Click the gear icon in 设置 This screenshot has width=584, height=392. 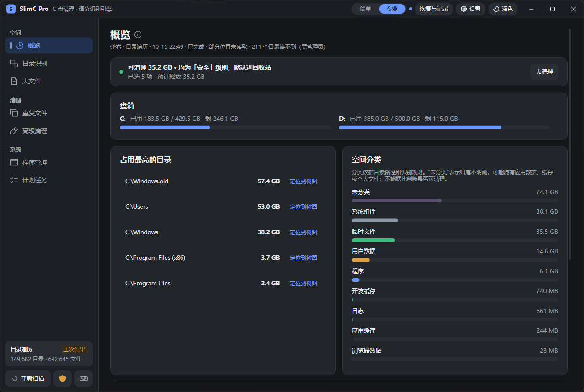point(464,9)
